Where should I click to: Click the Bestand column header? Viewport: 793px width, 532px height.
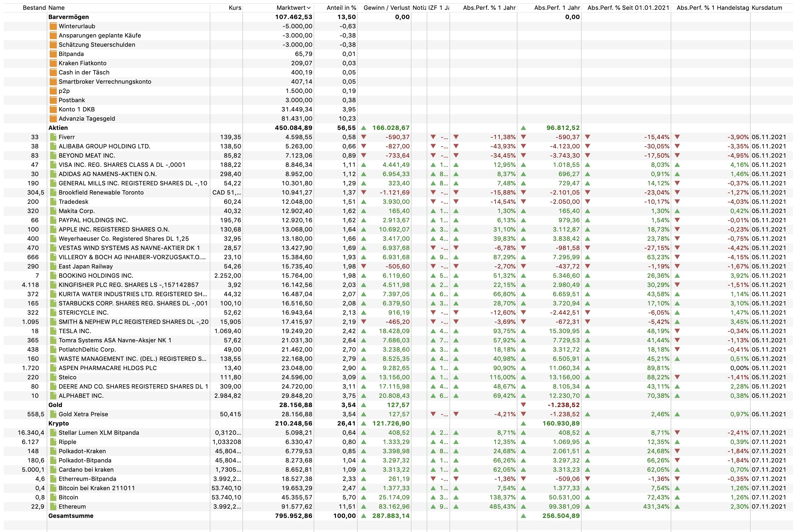(x=34, y=8)
